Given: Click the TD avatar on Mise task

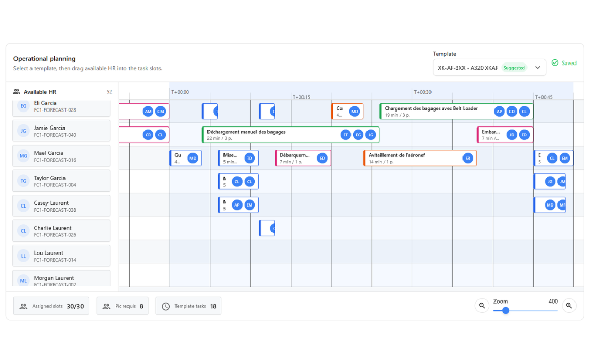Looking at the screenshot, I should 249,158.
